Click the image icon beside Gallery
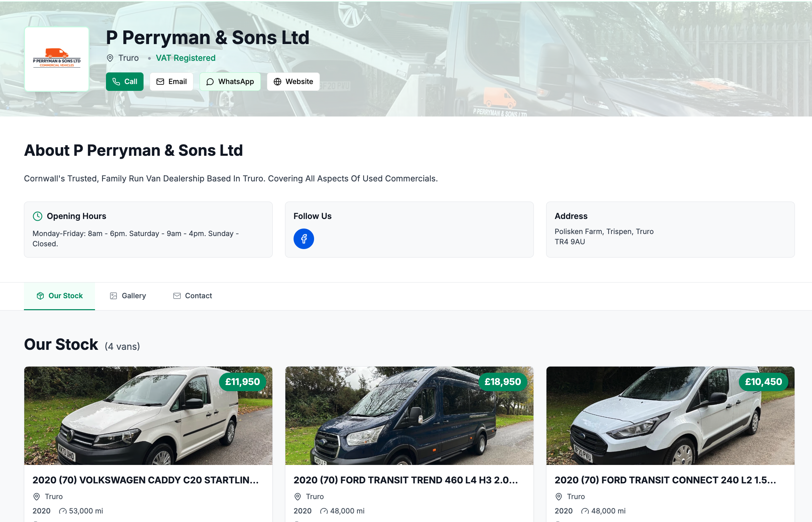The height and width of the screenshot is (522, 812). click(113, 296)
